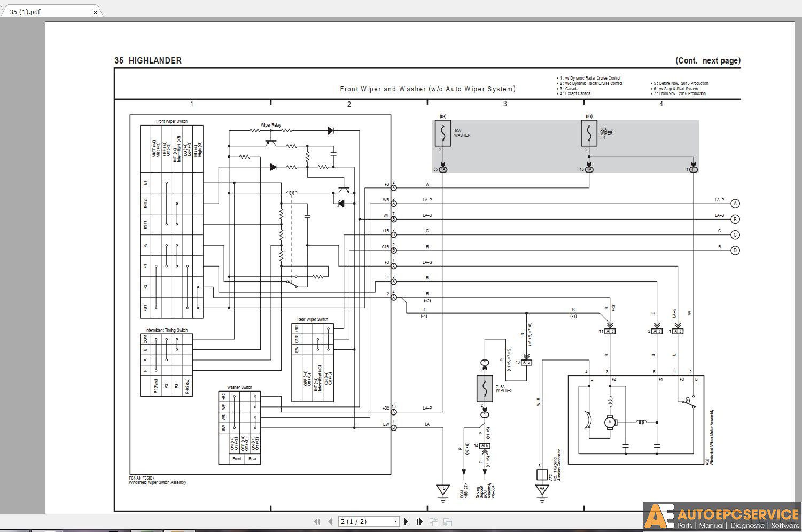Screen dimensions: 802x532
Task: Click the '7.5A WIPER-S' fuse label
Action: pos(504,388)
